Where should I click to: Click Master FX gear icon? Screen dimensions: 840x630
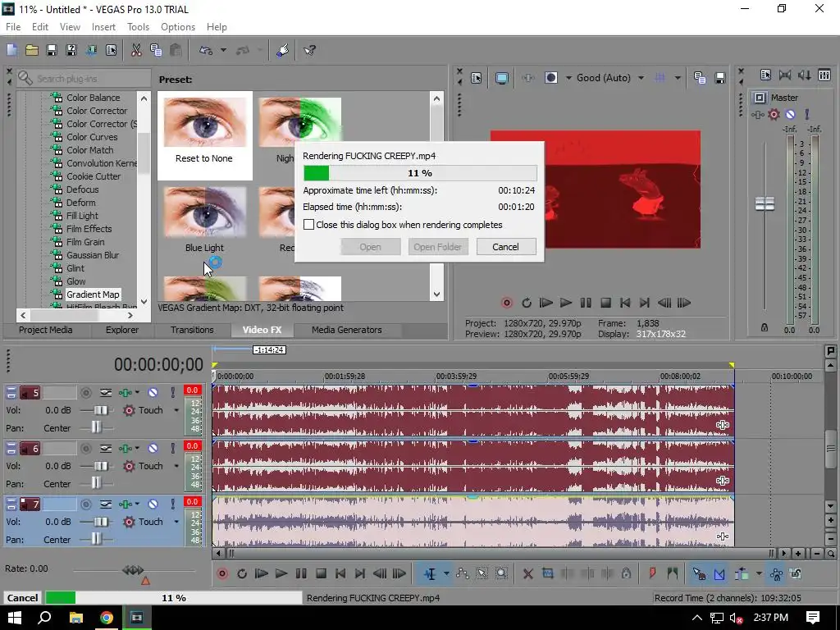774,114
